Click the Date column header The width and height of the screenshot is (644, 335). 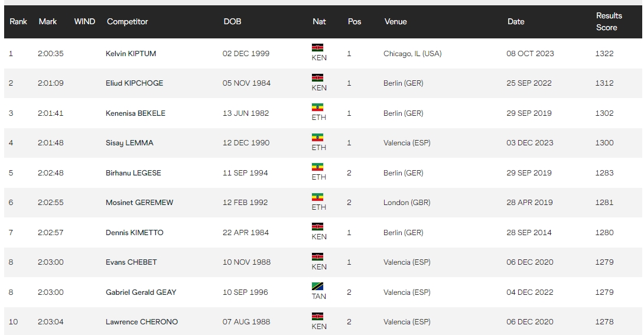click(x=516, y=21)
